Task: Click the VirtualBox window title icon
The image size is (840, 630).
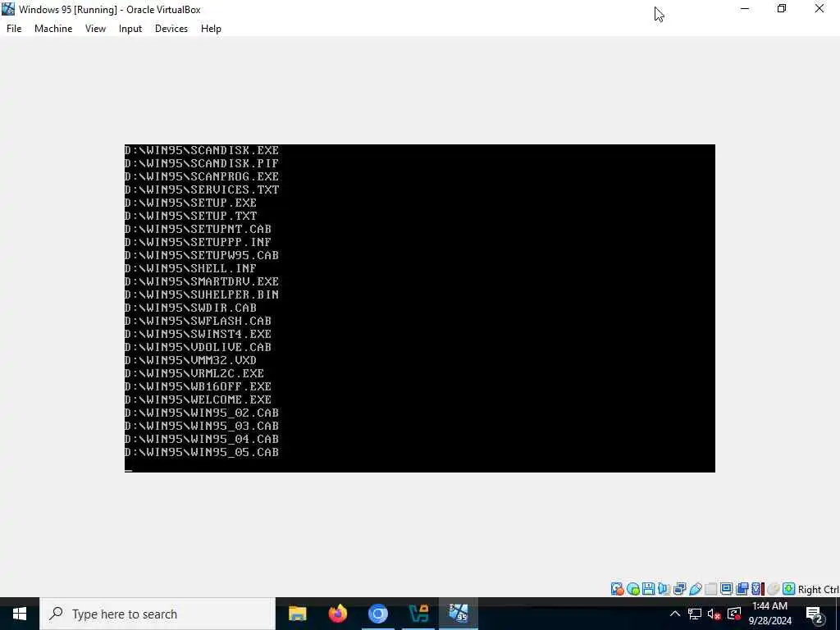Action: coord(8,9)
